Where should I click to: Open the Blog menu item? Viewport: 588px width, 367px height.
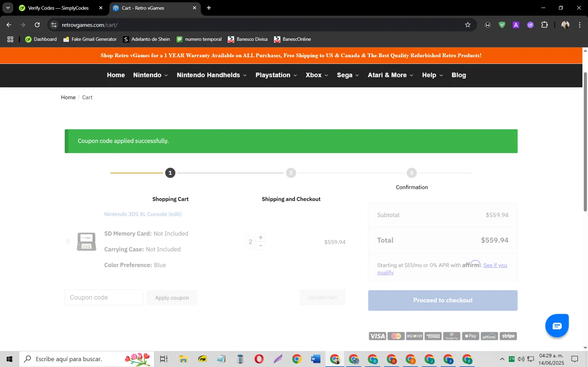click(459, 75)
